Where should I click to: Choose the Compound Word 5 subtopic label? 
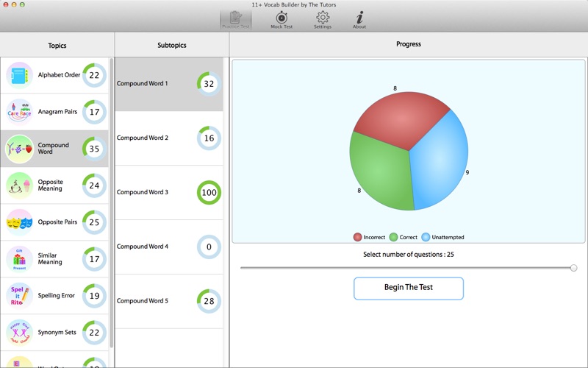[x=142, y=301]
